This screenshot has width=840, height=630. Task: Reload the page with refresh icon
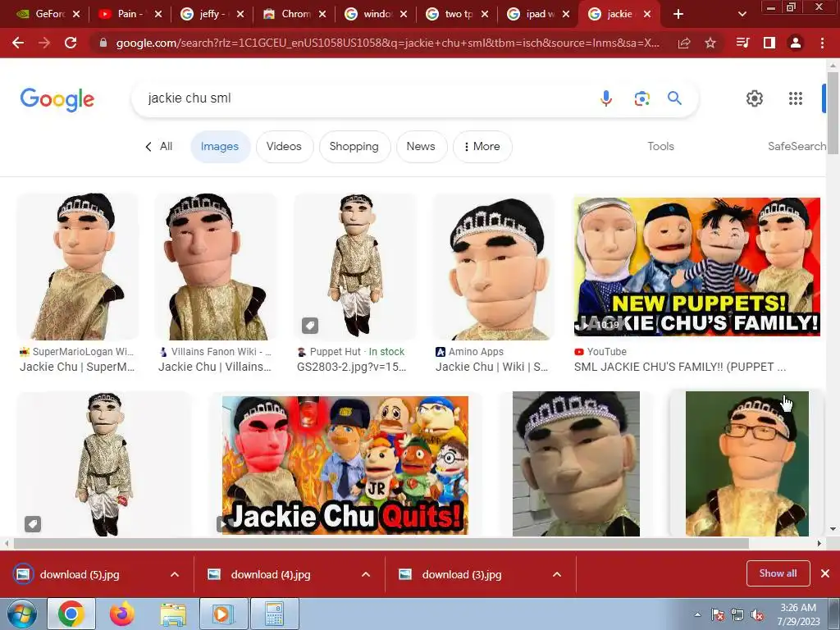point(71,43)
